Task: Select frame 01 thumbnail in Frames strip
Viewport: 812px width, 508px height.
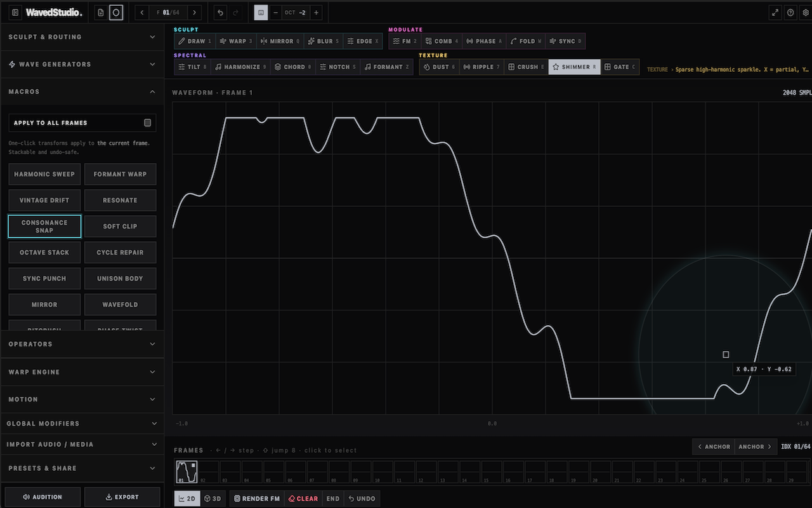Action: click(x=187, y=472)
